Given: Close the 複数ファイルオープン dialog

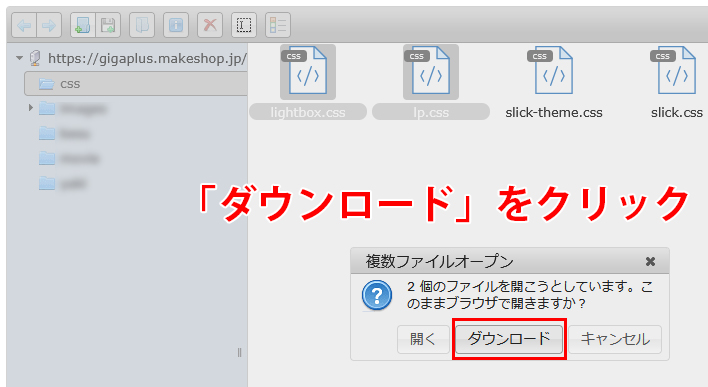Looking at the screenshot, I should tap(650, 261).
